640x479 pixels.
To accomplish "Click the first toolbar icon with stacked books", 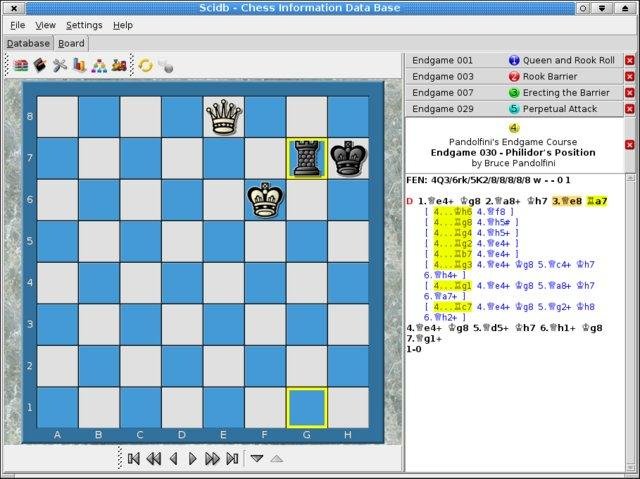I will (21, 65).
